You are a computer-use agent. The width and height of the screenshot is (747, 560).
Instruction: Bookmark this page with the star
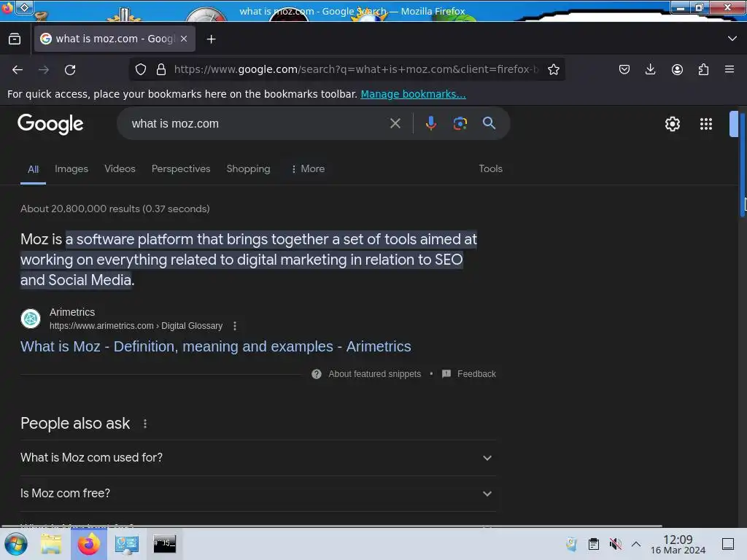[x=553, y=69]
